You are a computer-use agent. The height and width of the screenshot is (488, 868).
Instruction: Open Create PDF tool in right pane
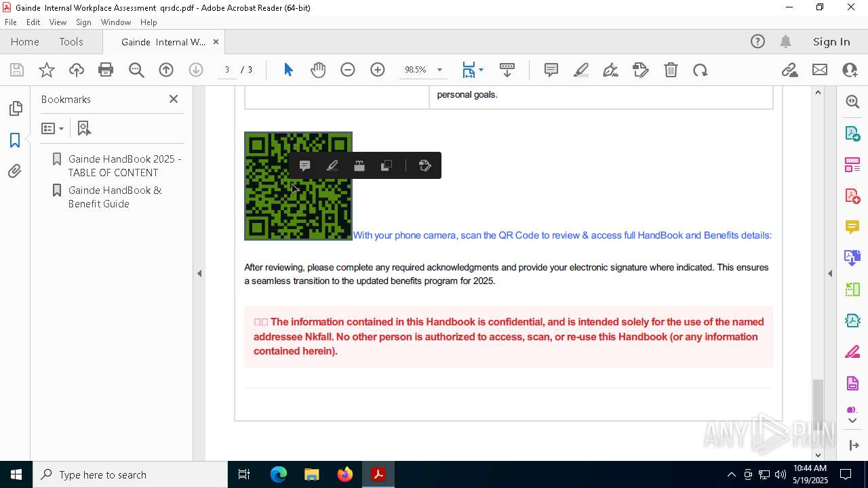(852, 196)
